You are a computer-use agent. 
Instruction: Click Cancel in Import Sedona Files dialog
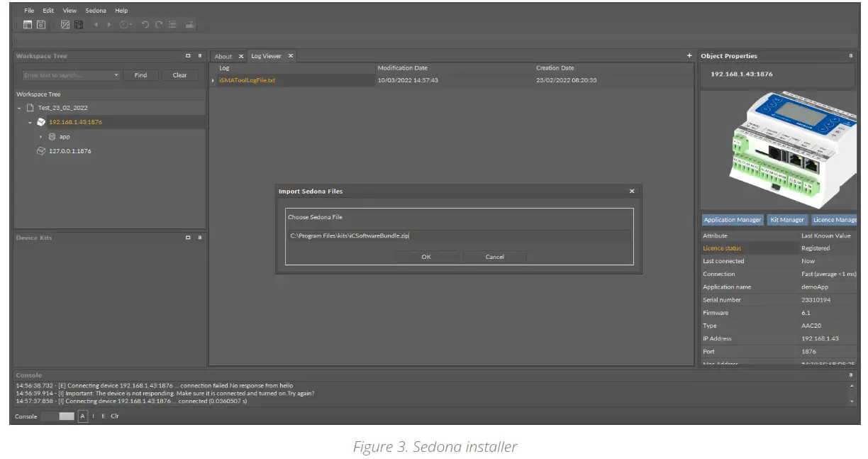pyautogui.click(x=495, y=257)
